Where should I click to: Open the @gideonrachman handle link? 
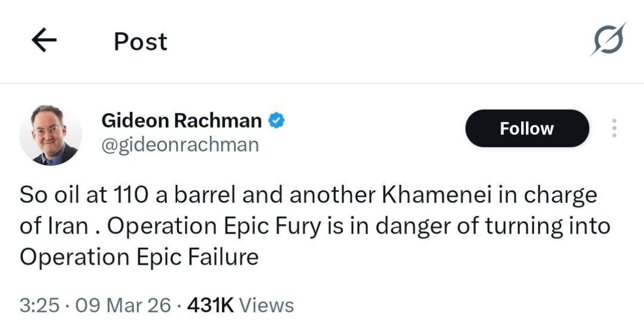pyautogui.click(x=180, y=145)
